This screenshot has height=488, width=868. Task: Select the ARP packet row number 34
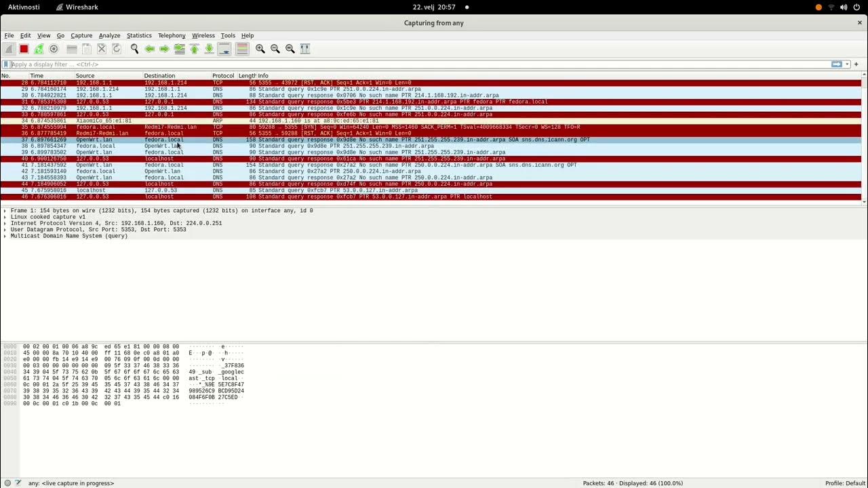(431, 121)
